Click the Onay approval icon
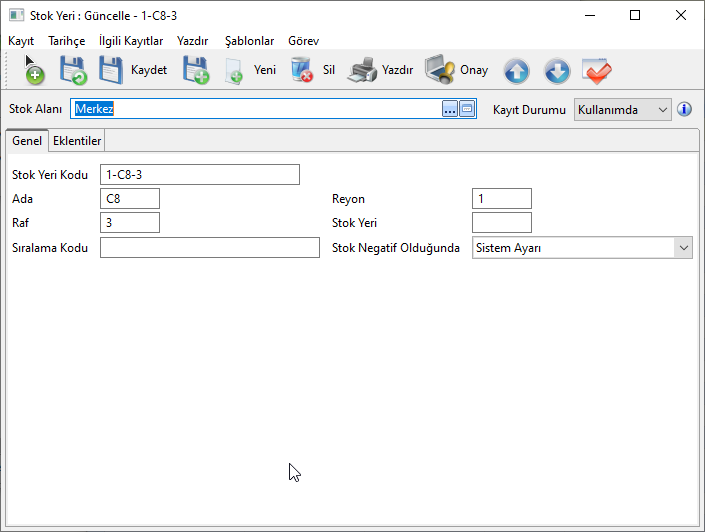Viewport: 705px width, 532px height. (439, 70)
